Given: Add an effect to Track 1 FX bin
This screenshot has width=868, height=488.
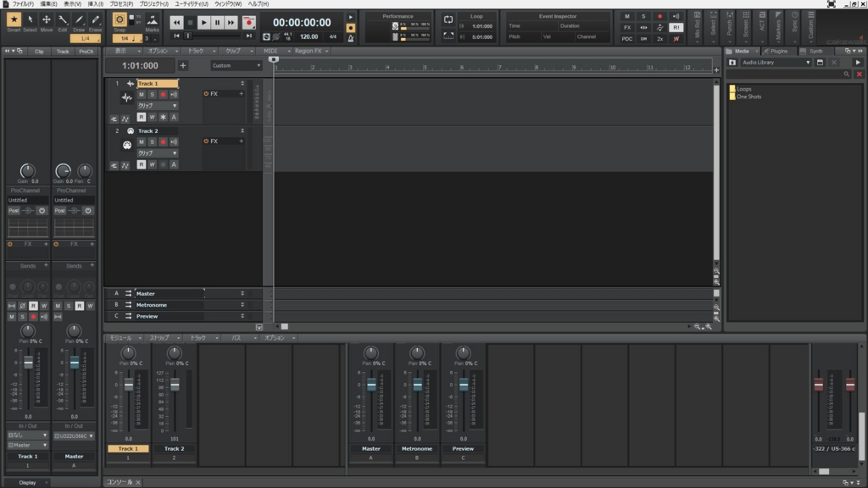Looking at the screenshot, I should [x=241, y=94].
